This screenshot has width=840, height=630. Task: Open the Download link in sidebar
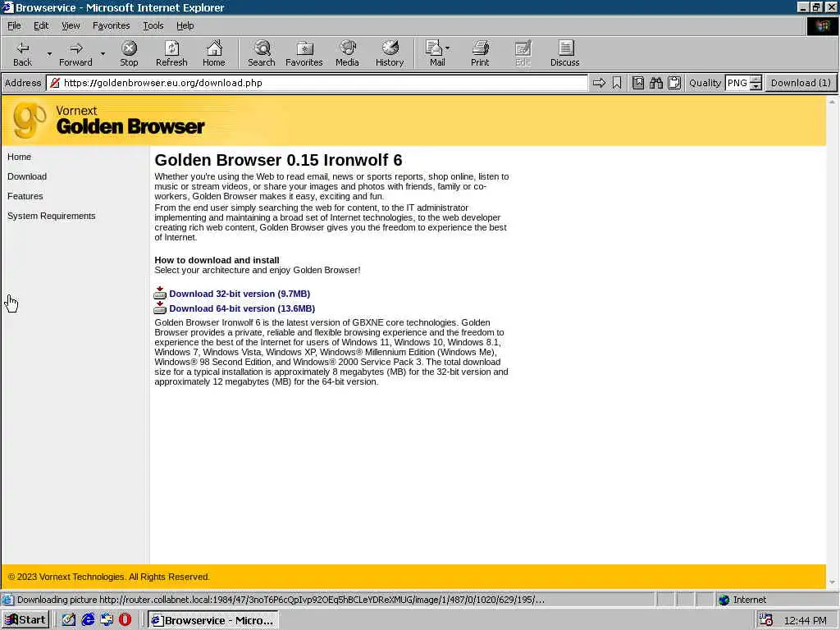click(x=27, y=176)
